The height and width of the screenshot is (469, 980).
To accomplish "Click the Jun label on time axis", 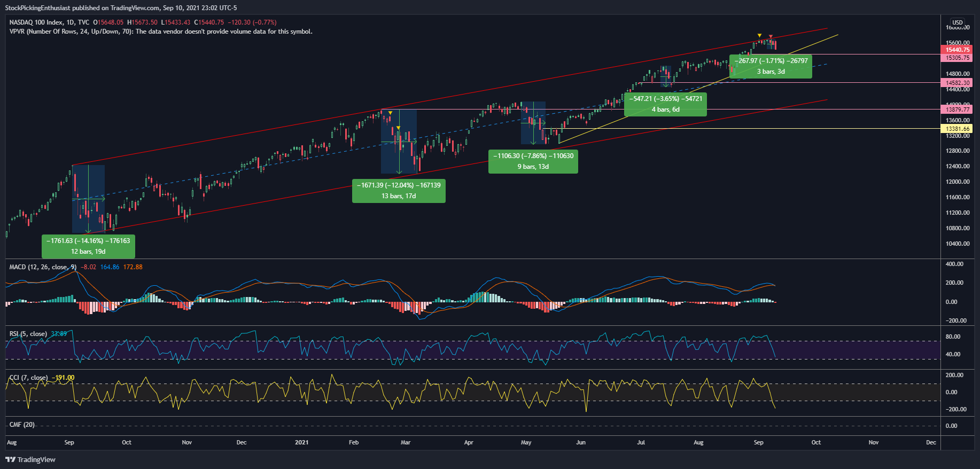I will pyautogui.click(x=581, y=442).
